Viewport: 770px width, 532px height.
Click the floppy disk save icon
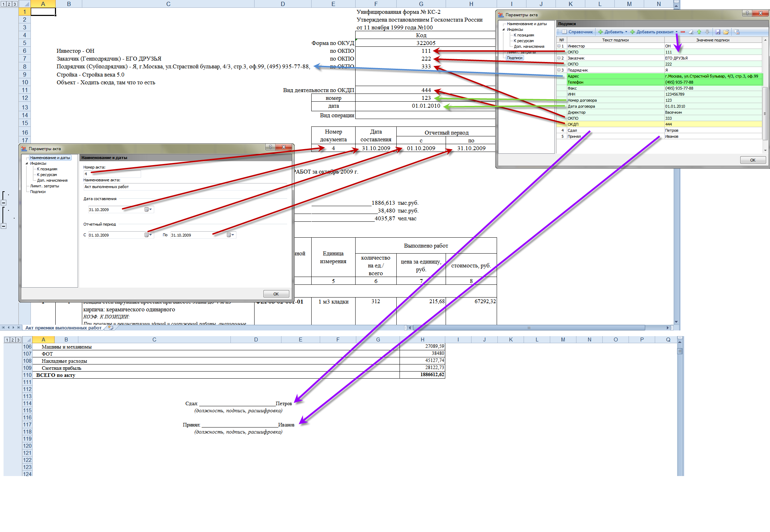click(x=718, y=32)
